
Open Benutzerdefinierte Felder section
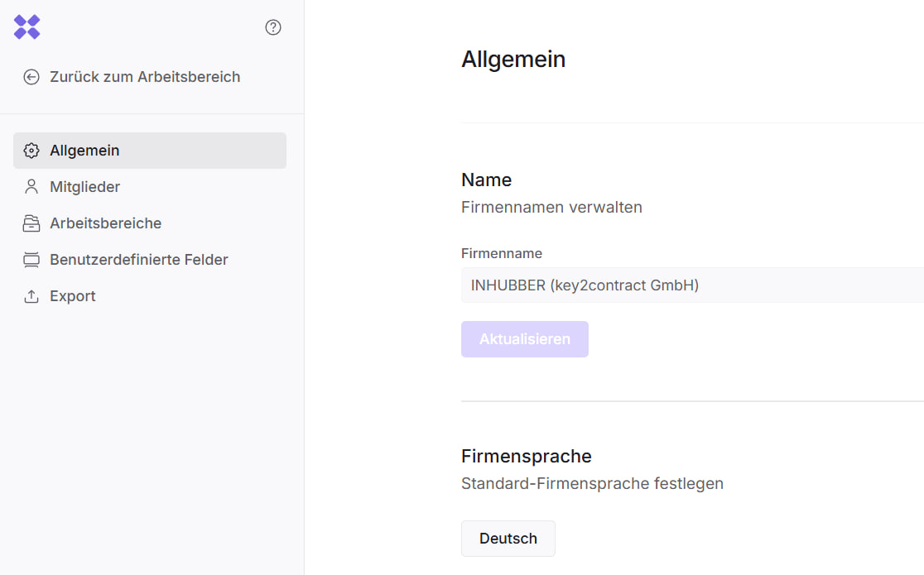coord(138,260)
